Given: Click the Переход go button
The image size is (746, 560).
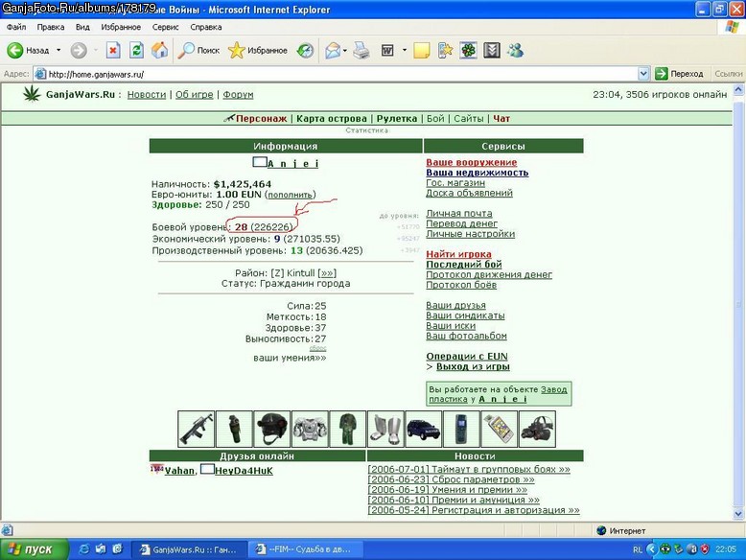Looking at the screenshot, I should click(x=680, y=74).
